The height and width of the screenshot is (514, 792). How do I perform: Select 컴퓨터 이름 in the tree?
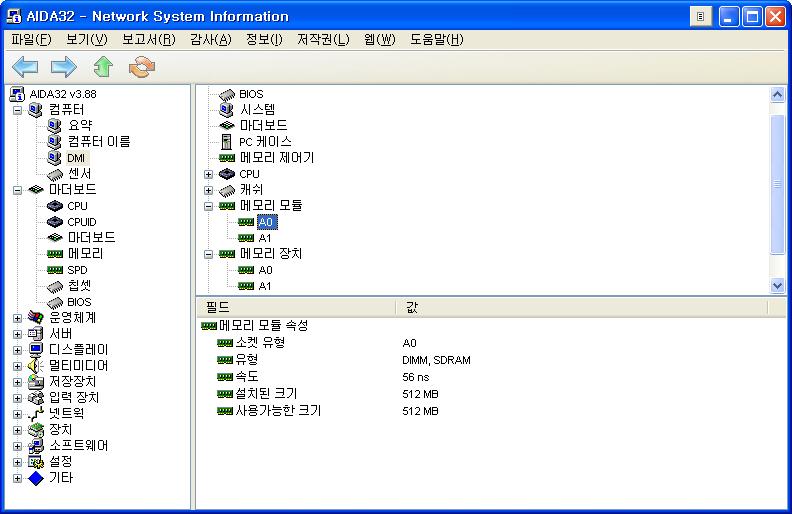[99, 142]
